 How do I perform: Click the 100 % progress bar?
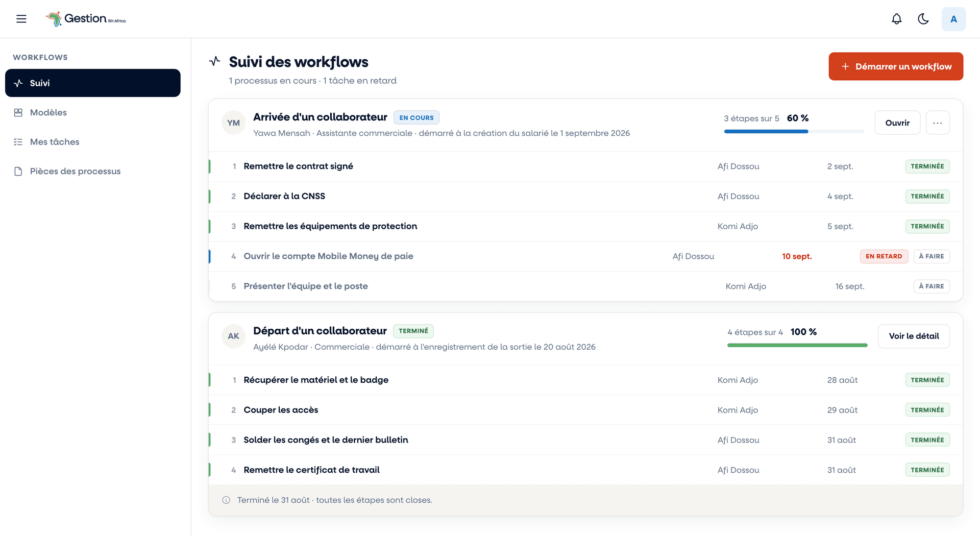point(797,345)
